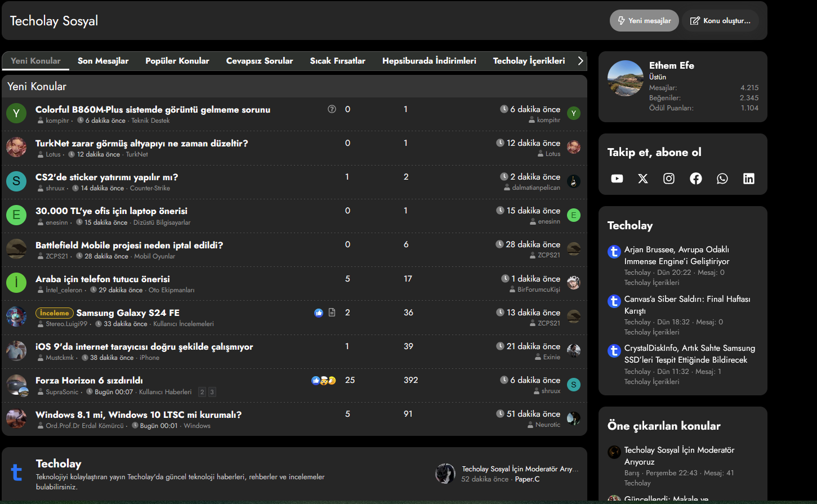Open CrystalDiskInfo Sahte Samsung SSD article
817x504 pixels.
[690, 354]
